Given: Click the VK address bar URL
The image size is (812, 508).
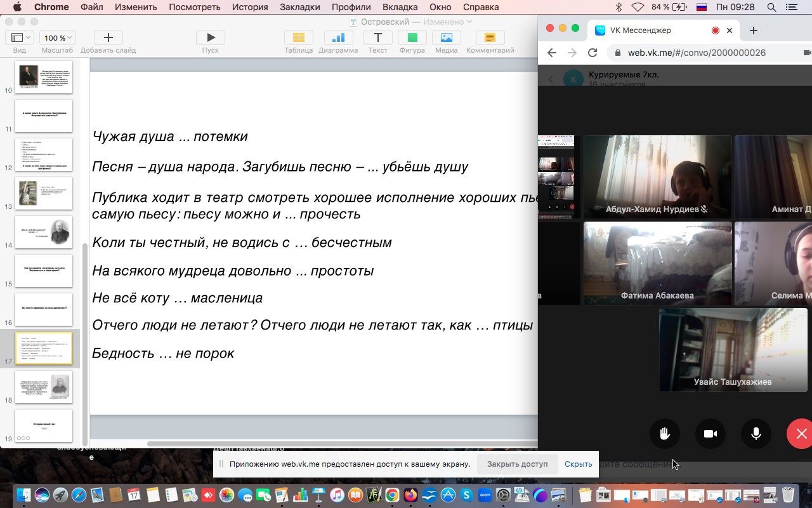Looking at the screenshot, I should pos(697,53).
